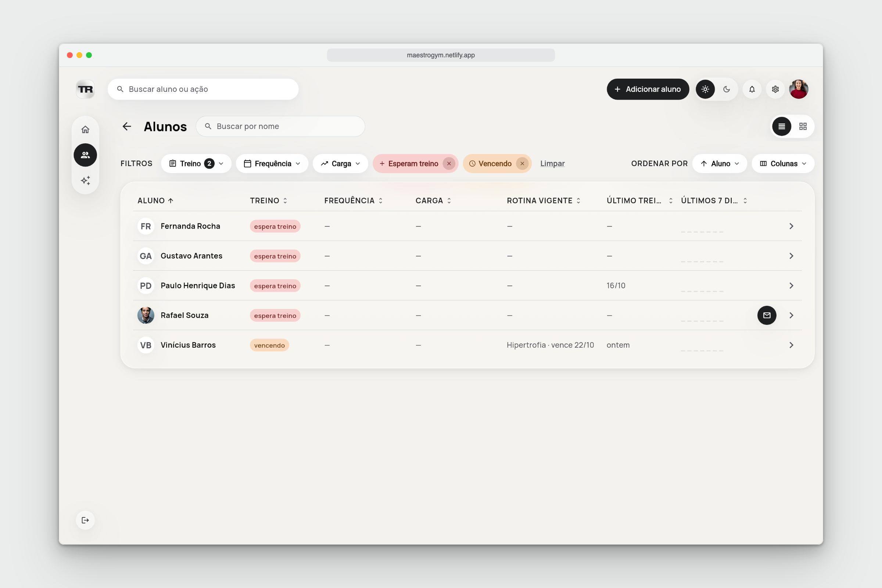Viewport: 882px width, 588px height.
Task: Click the TR logo
Action: click(85, 89)
